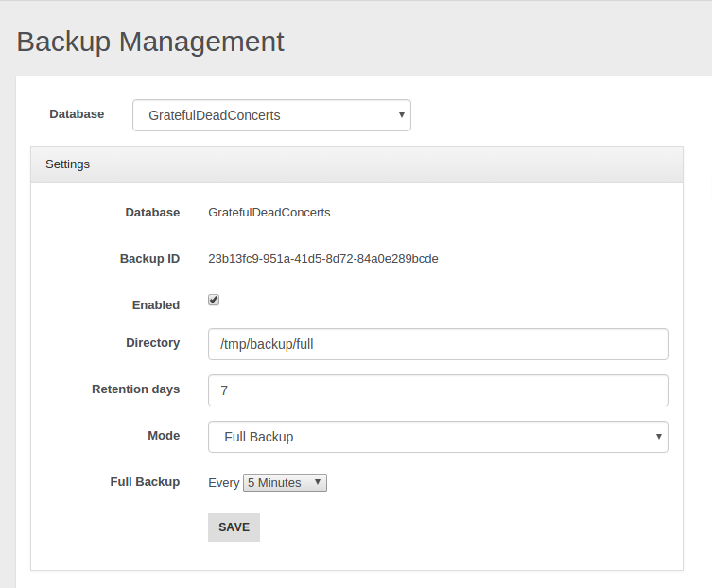The height and width of the screenshot is (588, 712).
Task: Click the Every text before interval
Action: [223, 483]
